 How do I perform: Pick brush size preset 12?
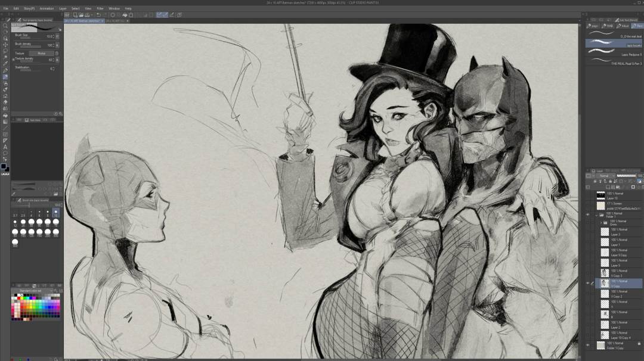coord(15,223)
